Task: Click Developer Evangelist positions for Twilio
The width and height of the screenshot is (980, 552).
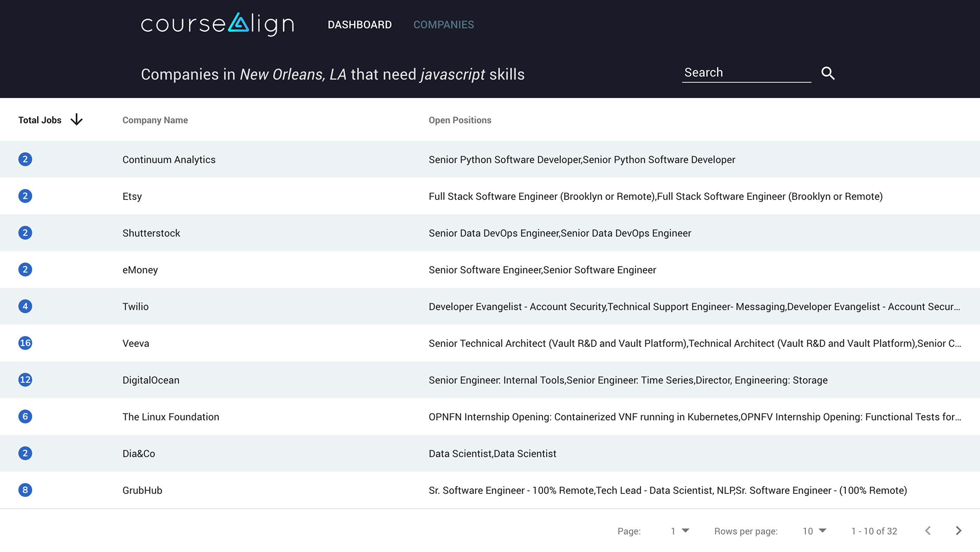Action: [694, 307]
